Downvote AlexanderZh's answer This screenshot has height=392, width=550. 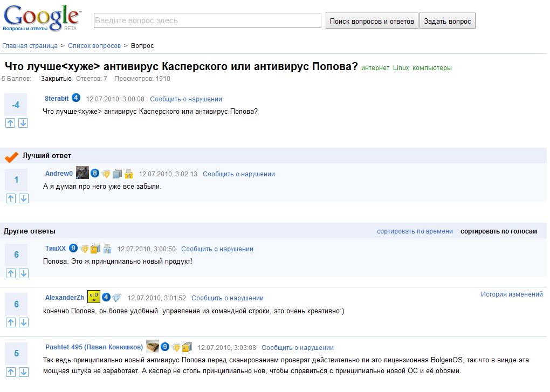[24, 322]
